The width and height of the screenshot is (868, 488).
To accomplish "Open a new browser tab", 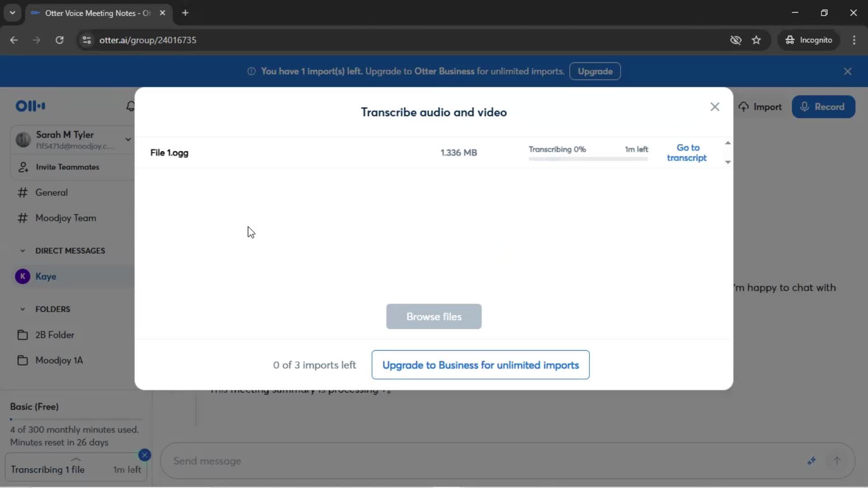I will tap(185, 13).
